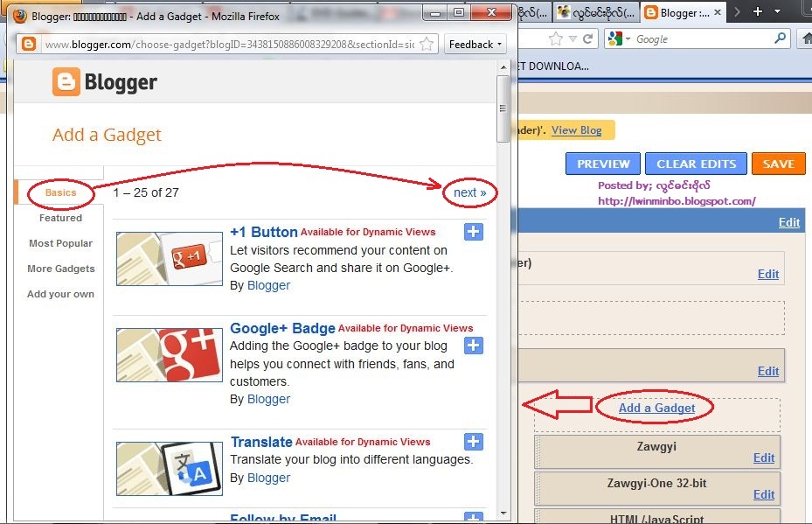Open the Google+ Badge title link
812x524 pixels.
pyautogui.click(x=282, y=329)
